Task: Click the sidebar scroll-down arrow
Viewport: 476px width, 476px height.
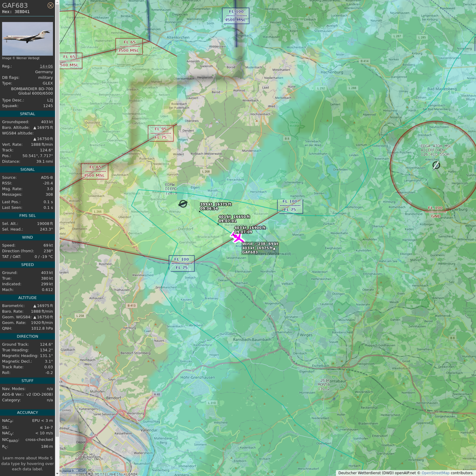Action: [57, 474]
